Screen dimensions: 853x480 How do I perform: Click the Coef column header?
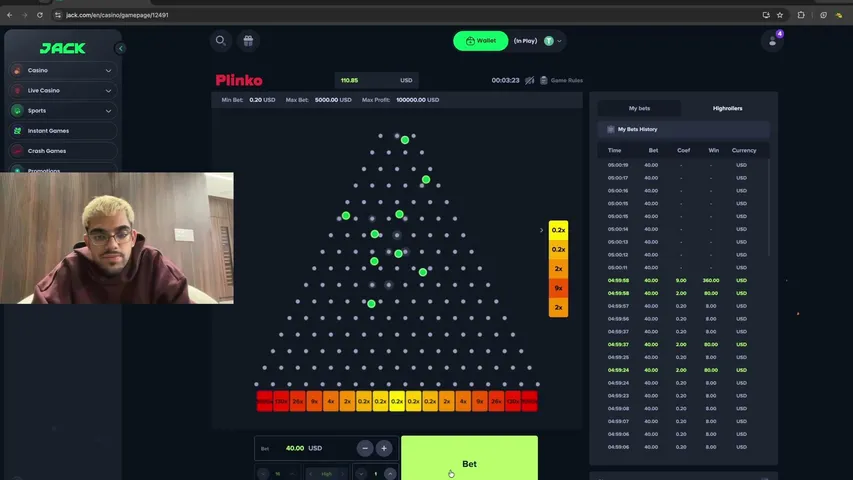[683, 150]
